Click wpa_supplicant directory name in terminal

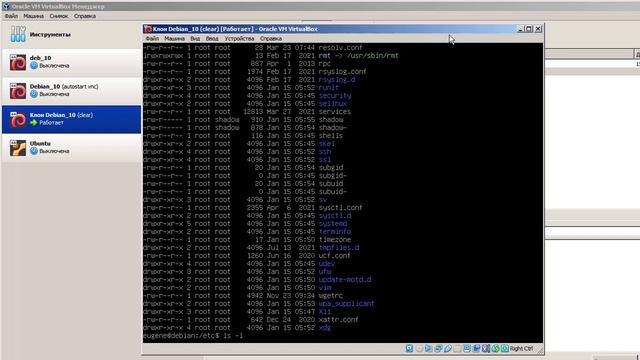pos(347,304)
